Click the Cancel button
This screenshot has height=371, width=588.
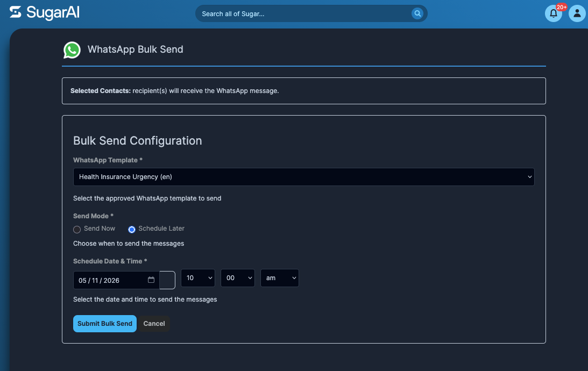pos(154,323)
